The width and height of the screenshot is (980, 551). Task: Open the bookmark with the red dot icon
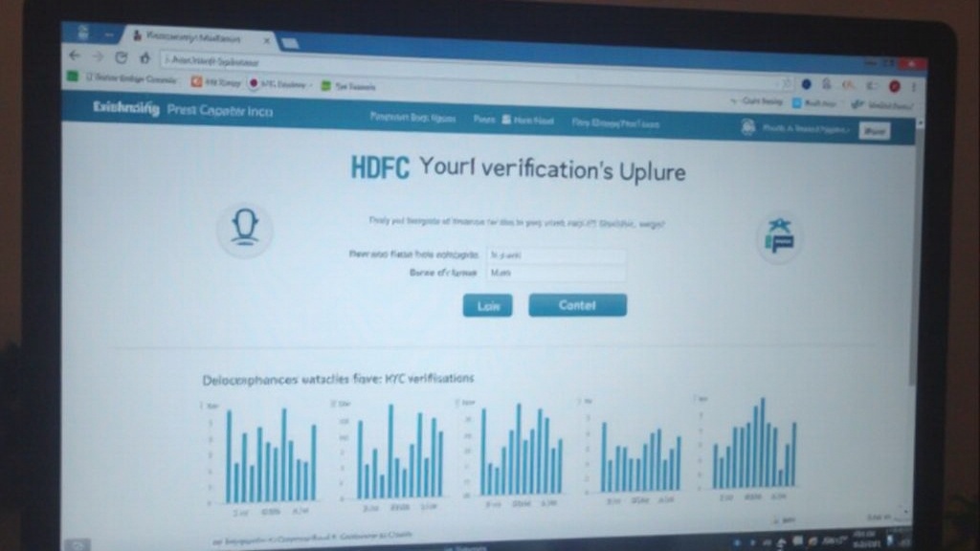click(x=278, y=84)
